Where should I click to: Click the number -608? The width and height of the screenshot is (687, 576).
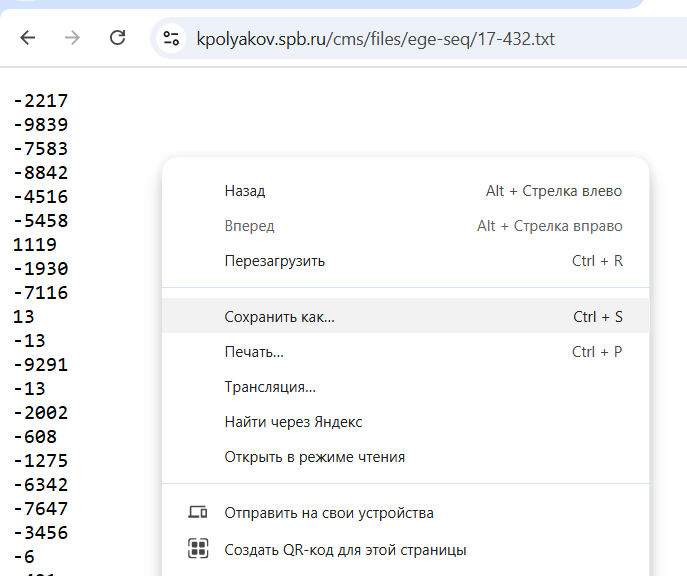[x=35, y=437]
